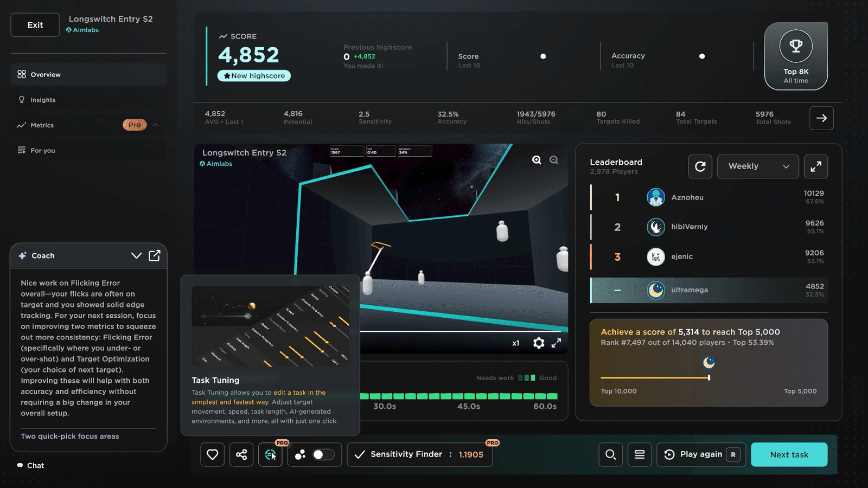Collapse the Metrics section chevron
This screenshot has width=868, height=488.
(x=156, y=125)
